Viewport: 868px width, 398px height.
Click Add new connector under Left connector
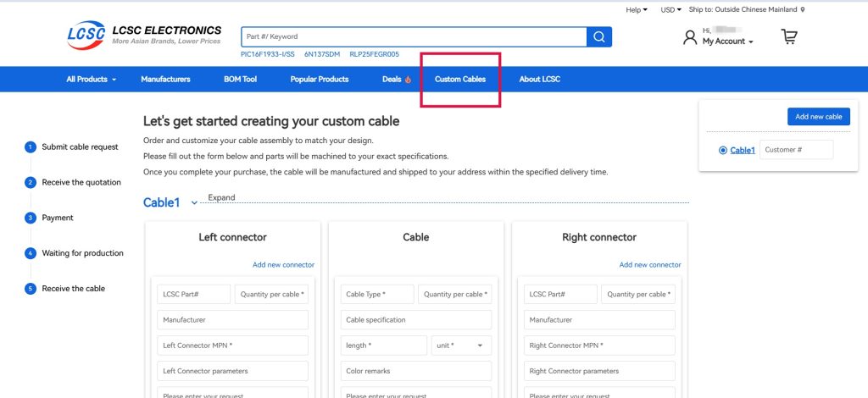coord(283,265)
